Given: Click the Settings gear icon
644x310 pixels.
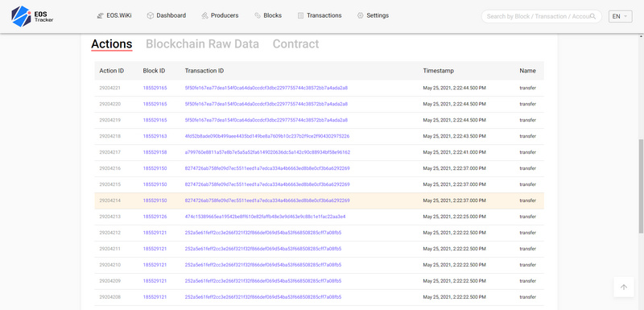Looking at the screenshot, I should (x=360, y=15).
